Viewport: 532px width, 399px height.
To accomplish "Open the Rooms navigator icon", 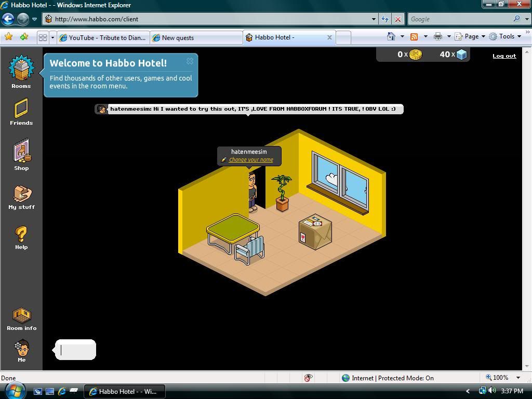I will (x=21, y=70).
